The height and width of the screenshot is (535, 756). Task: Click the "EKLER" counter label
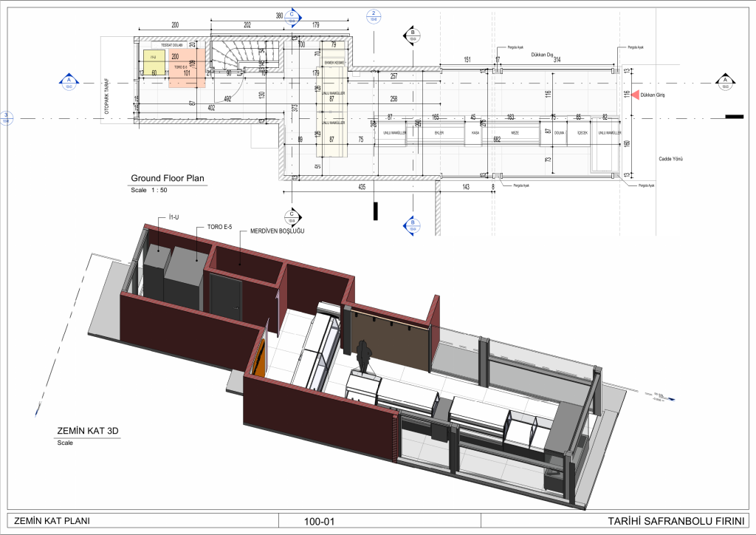tap(439, 133)
